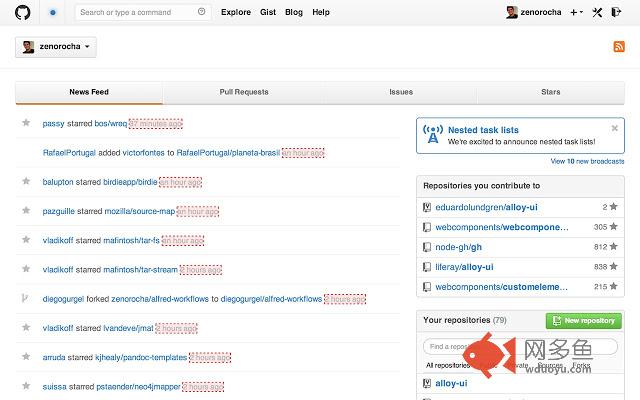This screenshot has height=400, width=640.
Task: Open Explore in the top navigation
Action: (x=236, y=12)
